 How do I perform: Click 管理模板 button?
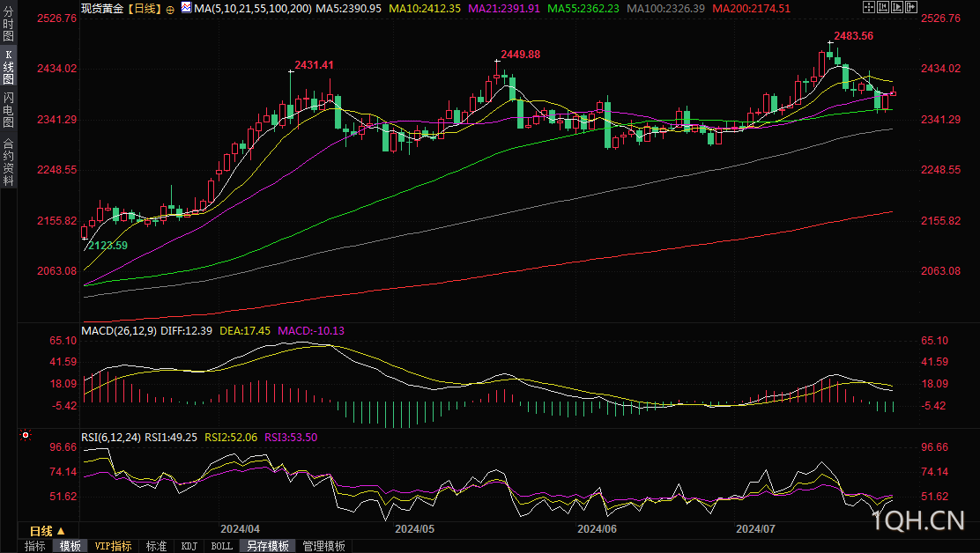point(323,546)
